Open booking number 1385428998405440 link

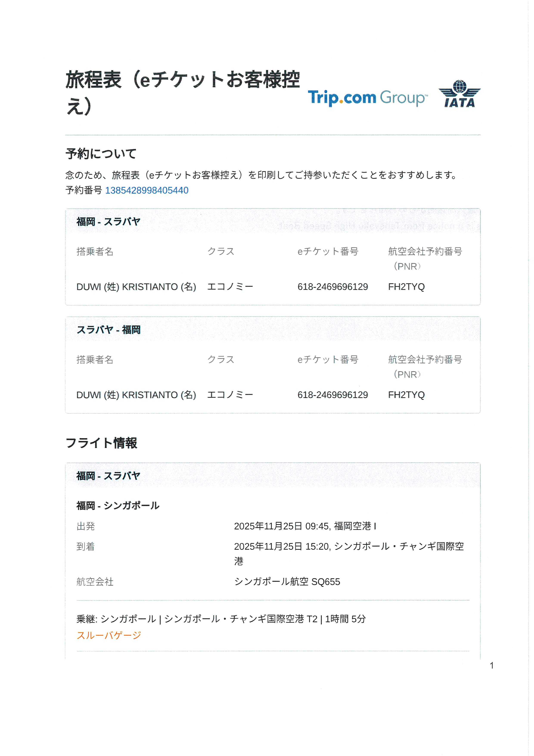pos(146,190)
